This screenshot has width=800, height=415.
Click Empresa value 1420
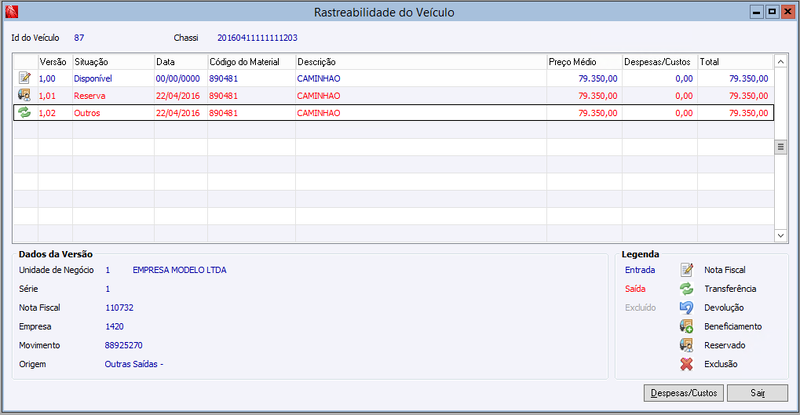[114, 327]
